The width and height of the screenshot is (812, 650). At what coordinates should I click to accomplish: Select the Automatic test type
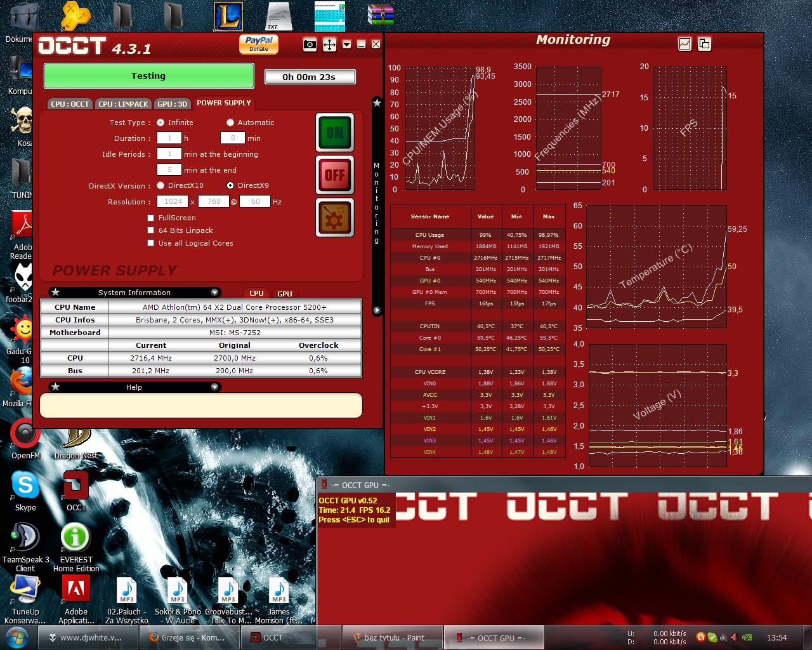pyautogui.click(x=230, y=123)
